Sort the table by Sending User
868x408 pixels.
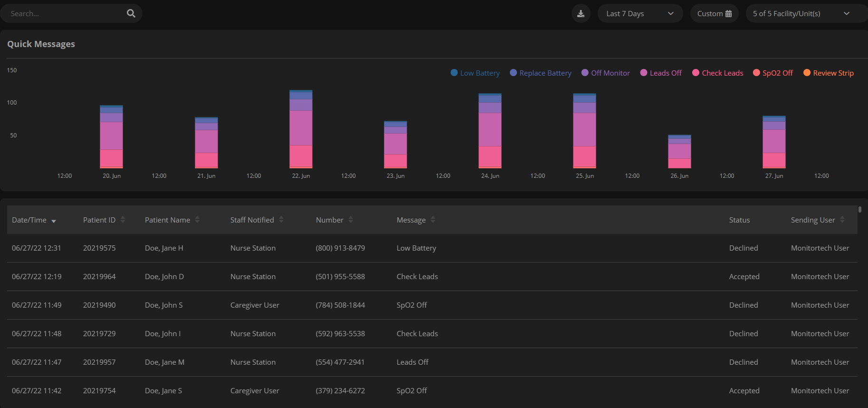(817, 220)
